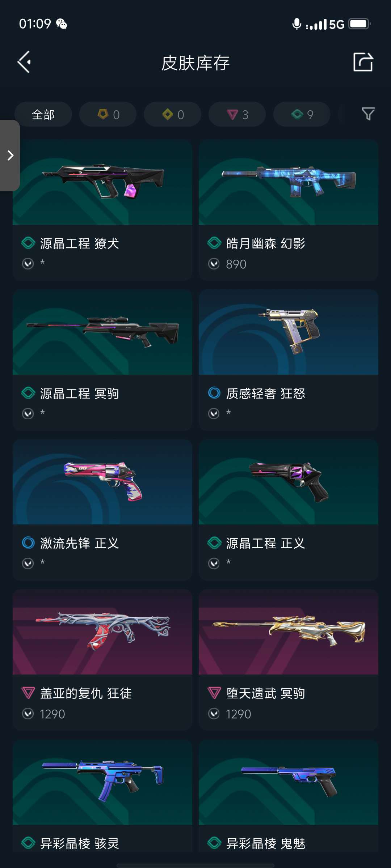
Task: Tap the VP currency icon beside 890
Action: pos(214,264)
